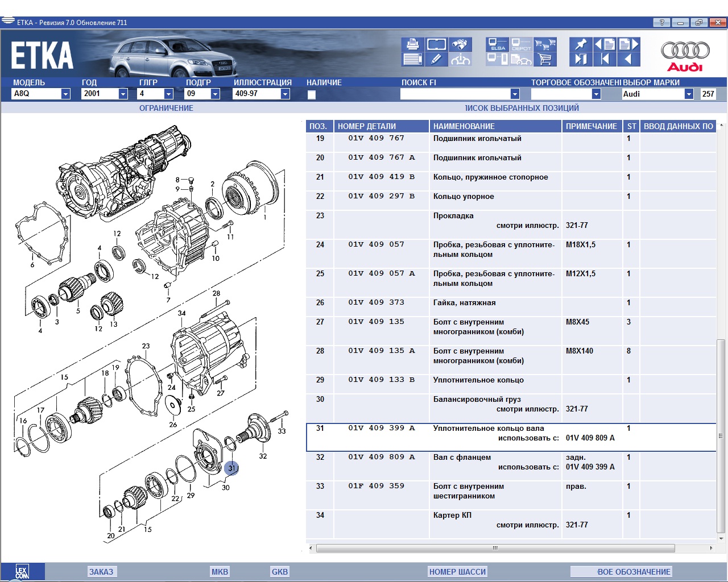Click the single shopping cart icon
The image size is (728, 582).
click(545, 59)
